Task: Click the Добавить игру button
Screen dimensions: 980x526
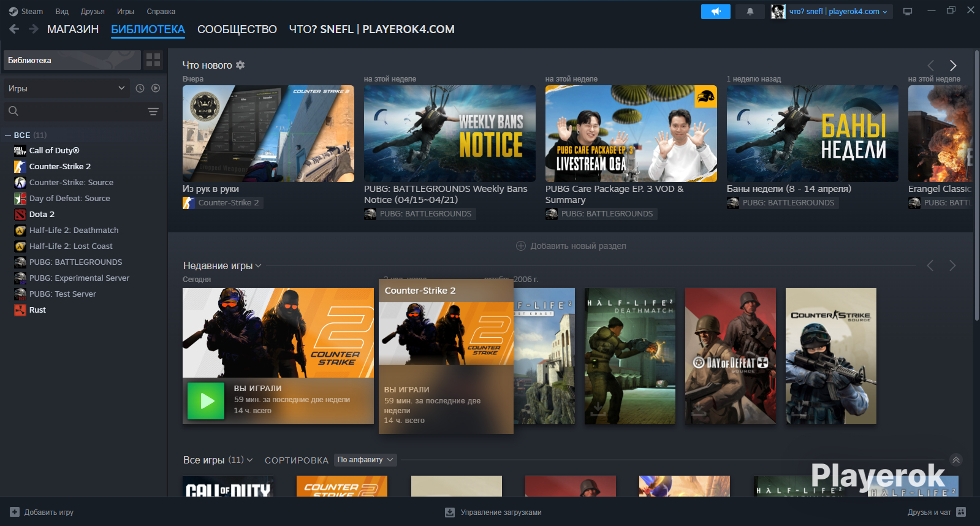Action: (42, 512)
